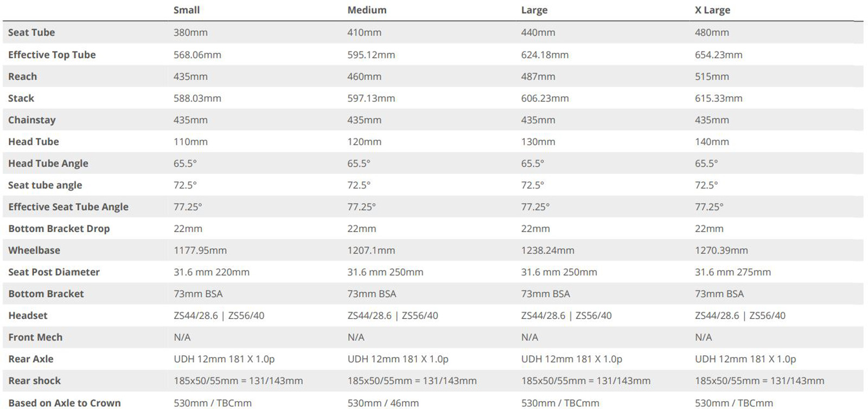The image size is (868, 409).
Task: Select the Front Mech row label
Action: coord(35,337)
